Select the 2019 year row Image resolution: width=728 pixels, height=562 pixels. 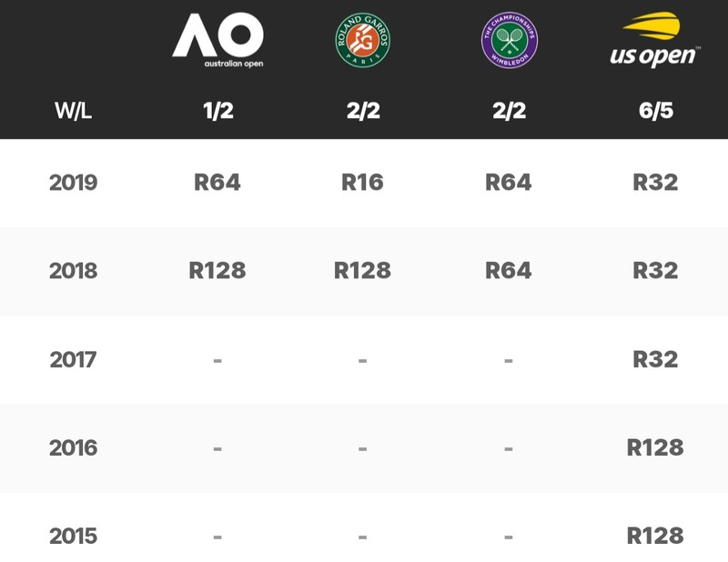[x=364, y=183]
